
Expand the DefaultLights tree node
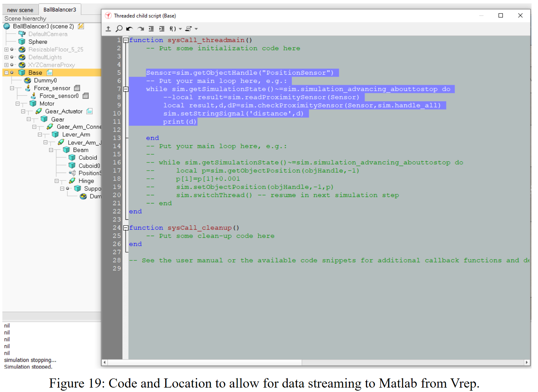coord(6,57)
